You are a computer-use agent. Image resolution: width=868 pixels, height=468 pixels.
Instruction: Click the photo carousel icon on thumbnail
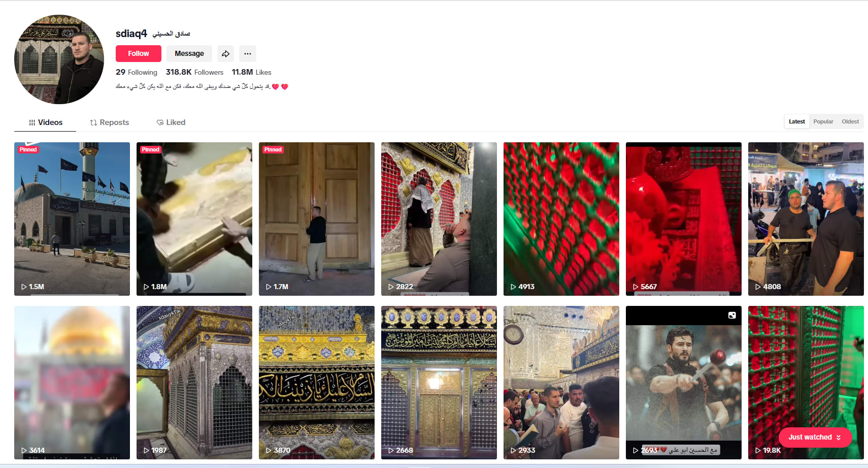732,316
